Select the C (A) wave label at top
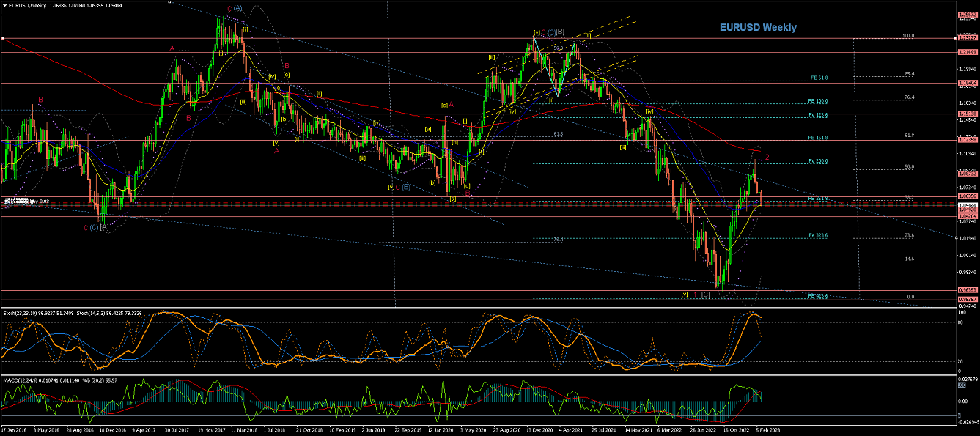Screen dimensions: 980x436 pyautogui.click(x=235, y=9)
